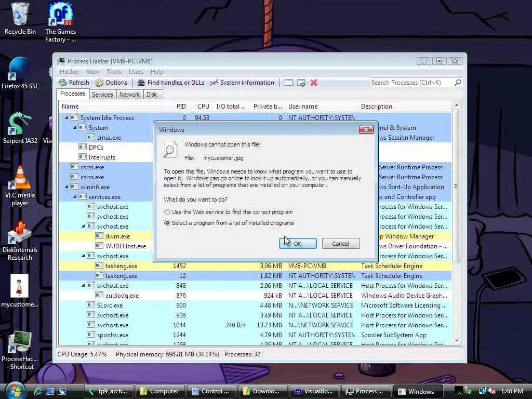Open DiskInternals Research desktop icon

pos(20,241)
